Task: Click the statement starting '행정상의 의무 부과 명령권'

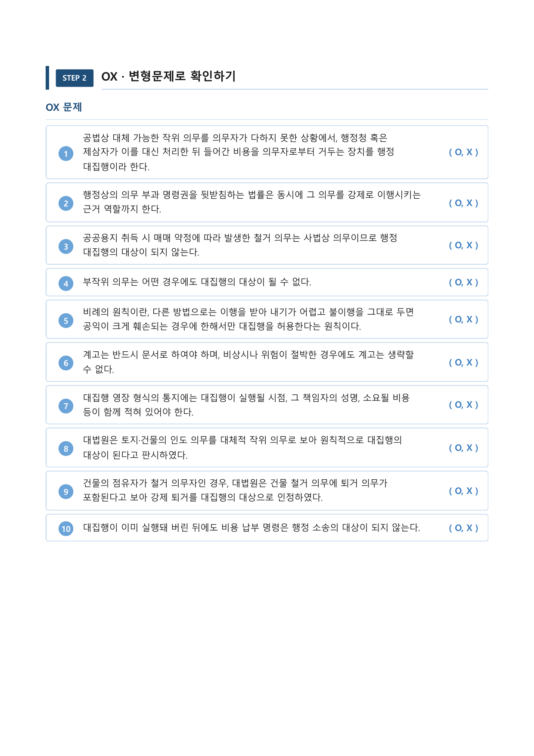Action: pos(251,202)
